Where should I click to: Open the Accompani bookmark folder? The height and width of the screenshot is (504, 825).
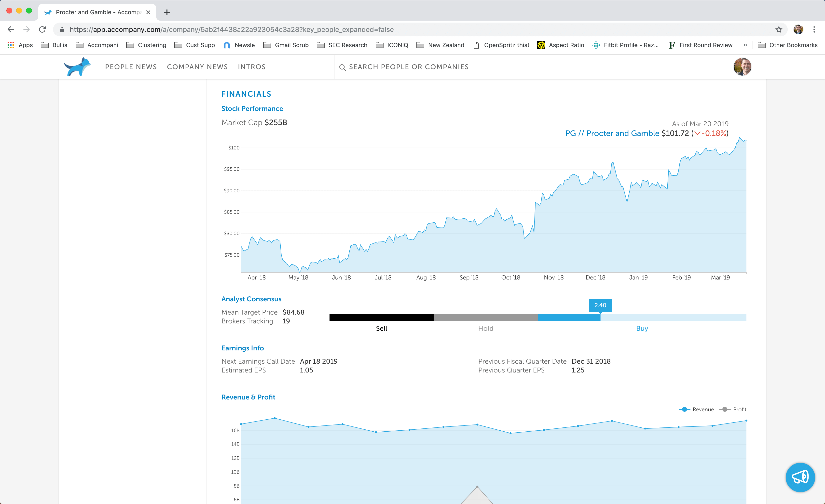(x=97, y=45)
